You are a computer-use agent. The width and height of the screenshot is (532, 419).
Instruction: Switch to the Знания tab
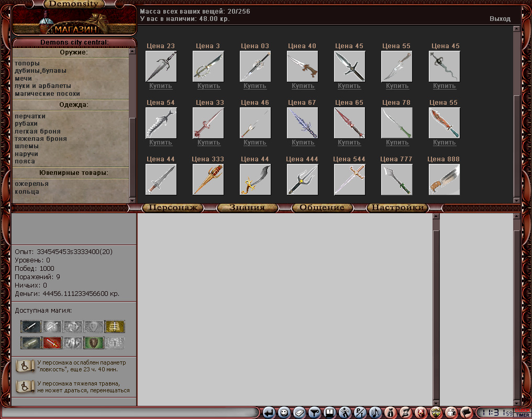point(247,207)
